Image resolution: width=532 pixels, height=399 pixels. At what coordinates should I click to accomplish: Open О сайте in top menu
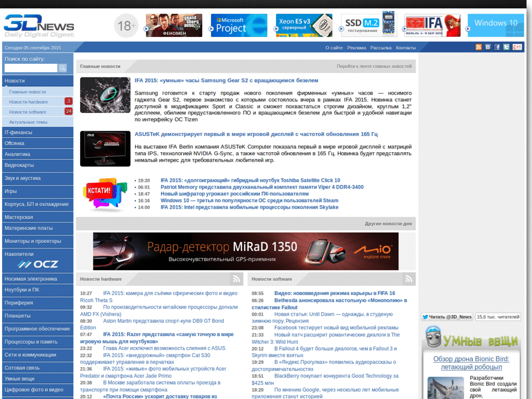click(334, 48)
